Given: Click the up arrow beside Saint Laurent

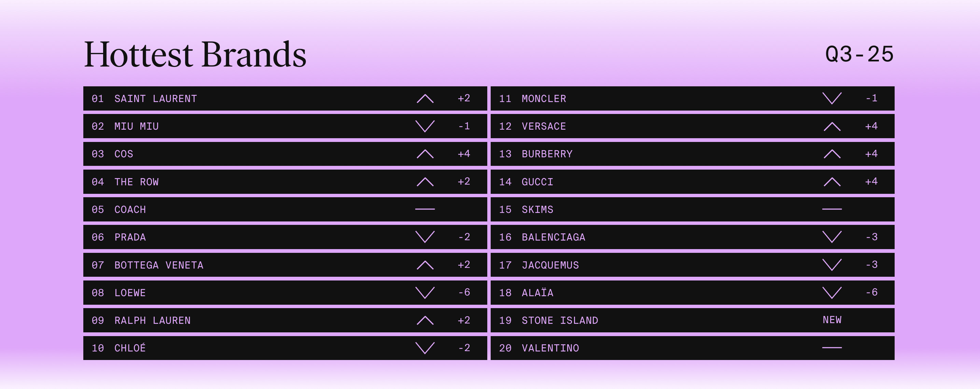Looking at the screenshot, I should pos(425,99).
